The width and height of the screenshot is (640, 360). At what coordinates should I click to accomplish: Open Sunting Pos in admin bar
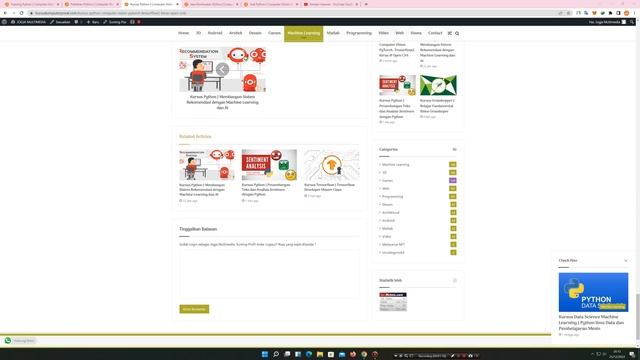click(115, 22)
